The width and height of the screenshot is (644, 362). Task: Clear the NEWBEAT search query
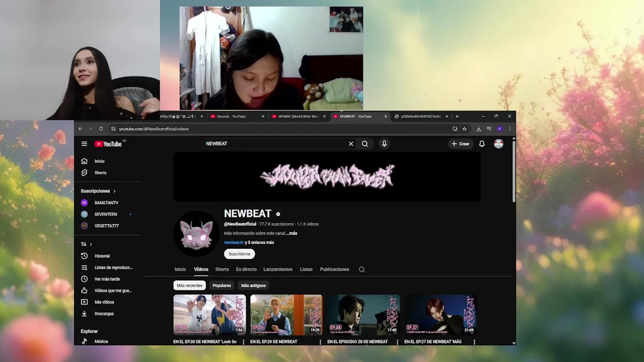pyautogui.click(x=351, y=144)
